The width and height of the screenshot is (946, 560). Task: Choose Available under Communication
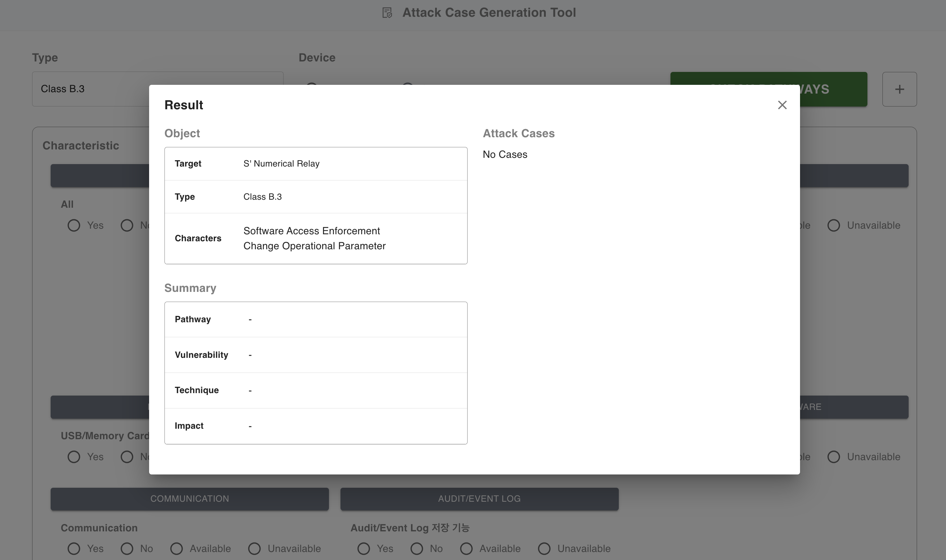coord(177,548)
